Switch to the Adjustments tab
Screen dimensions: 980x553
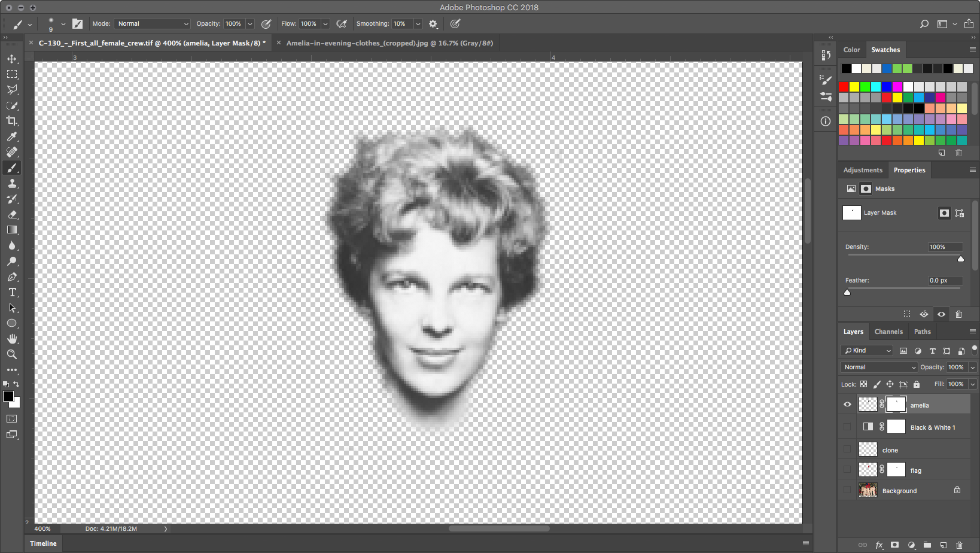point(862,170)
